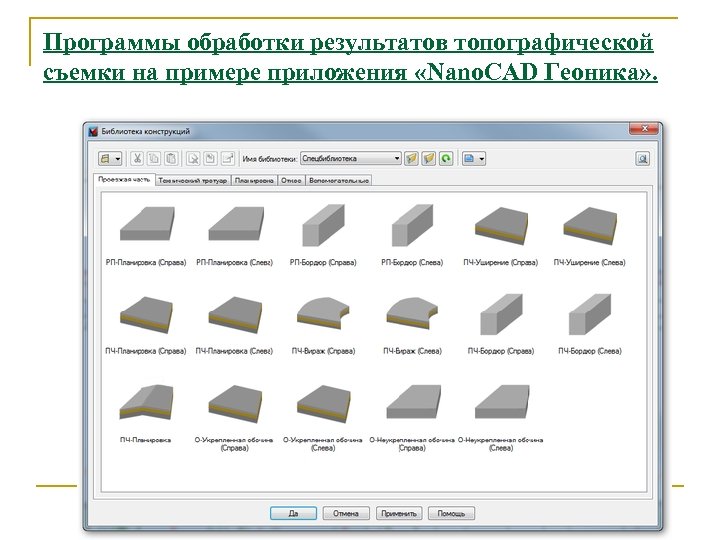Click the first yellow folder icon after combo box
Image resolution: width=720 pixels, height=540 pixels.
point(411,159)
